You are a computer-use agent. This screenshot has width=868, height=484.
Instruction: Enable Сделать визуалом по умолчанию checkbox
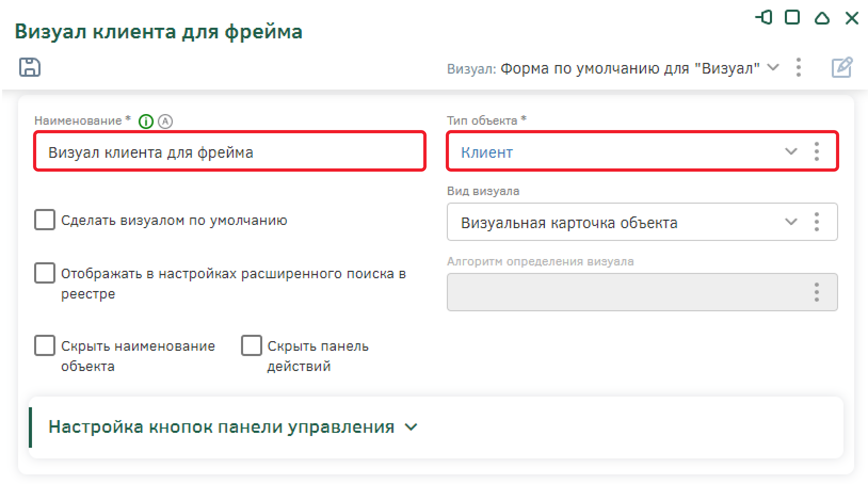[45, 220]
